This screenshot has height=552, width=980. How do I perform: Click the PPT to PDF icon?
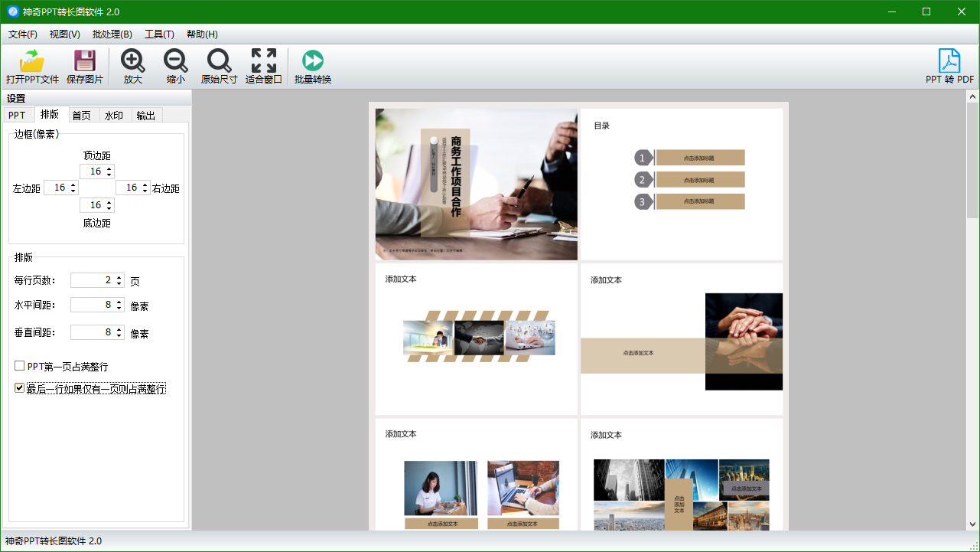click(x=949, y=61)
